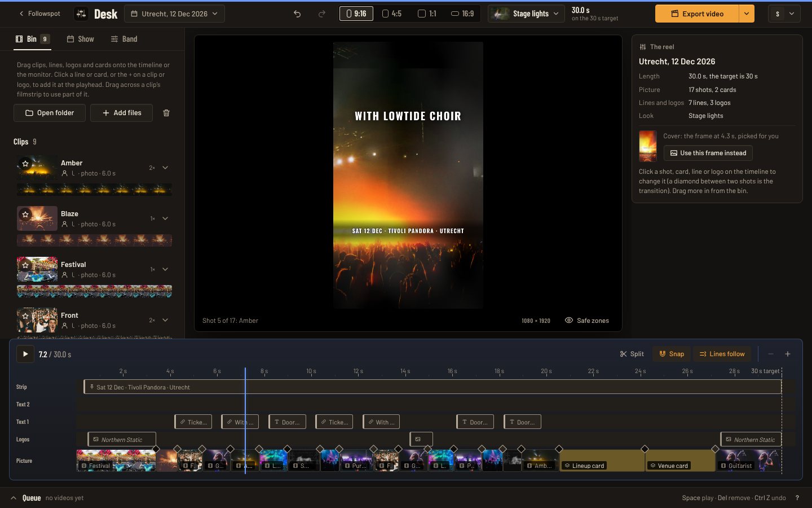Select the 4:5 aspect ratio
This screenshot has height=508, width=812.
392,14
